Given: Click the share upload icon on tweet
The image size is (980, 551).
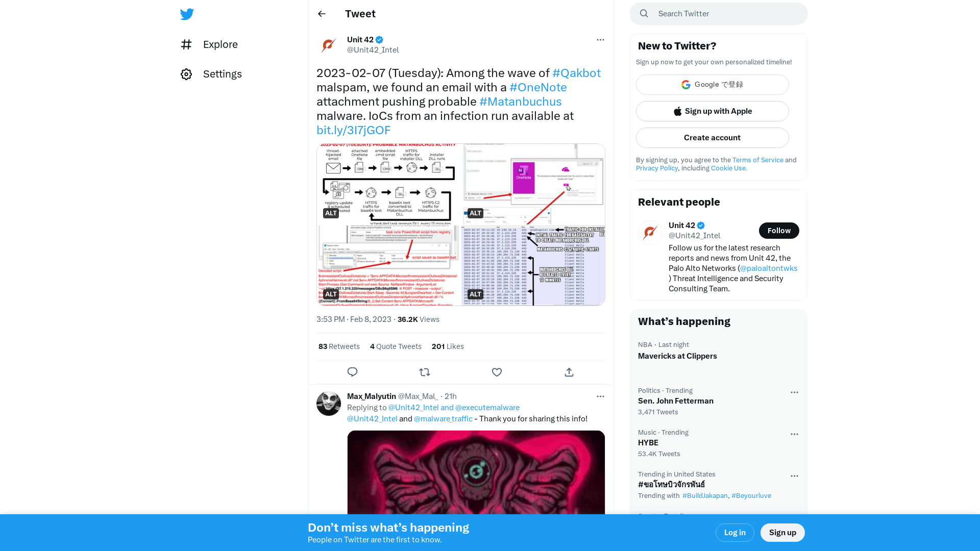Looking at the screenshot, I should tap(569, 371).
